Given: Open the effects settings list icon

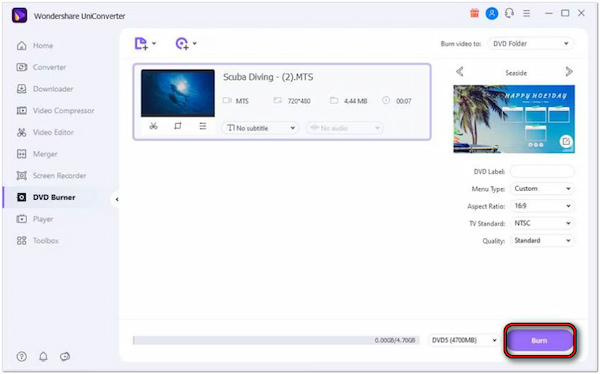Looking at the screenshot, I should click(203, 126).
